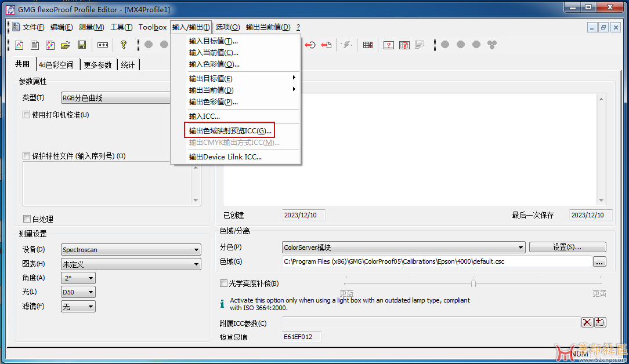Open the 输出当前值(D) menu bar item

click(268, 27)
